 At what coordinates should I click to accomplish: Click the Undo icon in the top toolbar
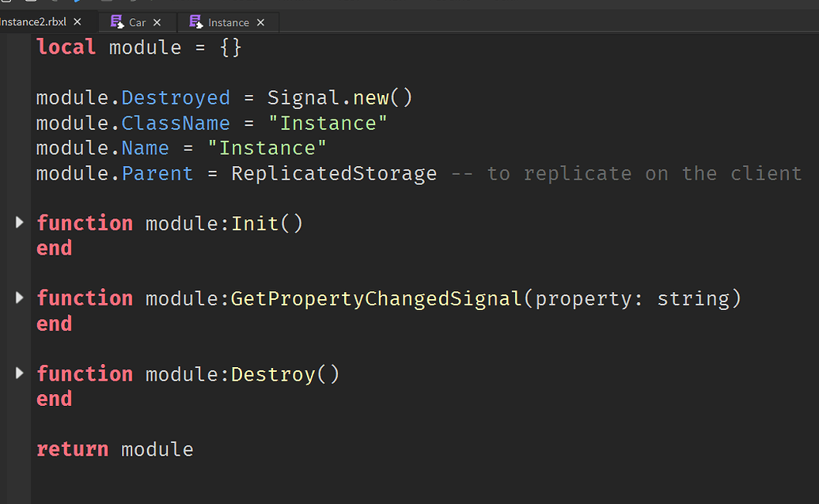53,4
